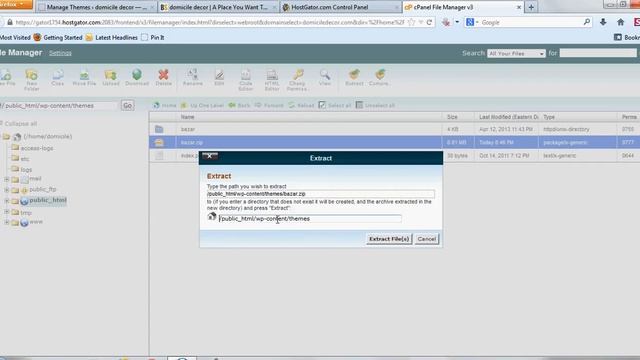The width and height of the screenshot is (640, 360).
Task: Click the Home navigation link
Action: click(165, 105)
